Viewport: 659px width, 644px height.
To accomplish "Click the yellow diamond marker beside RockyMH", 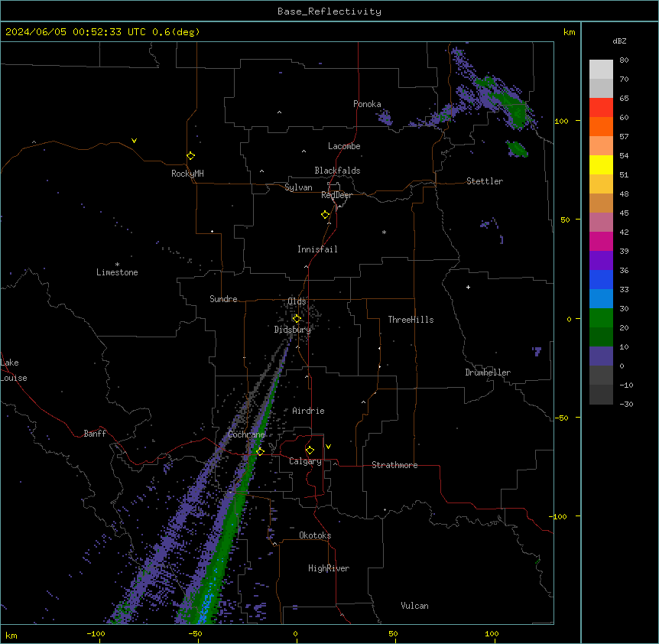I will pos(190,155).
